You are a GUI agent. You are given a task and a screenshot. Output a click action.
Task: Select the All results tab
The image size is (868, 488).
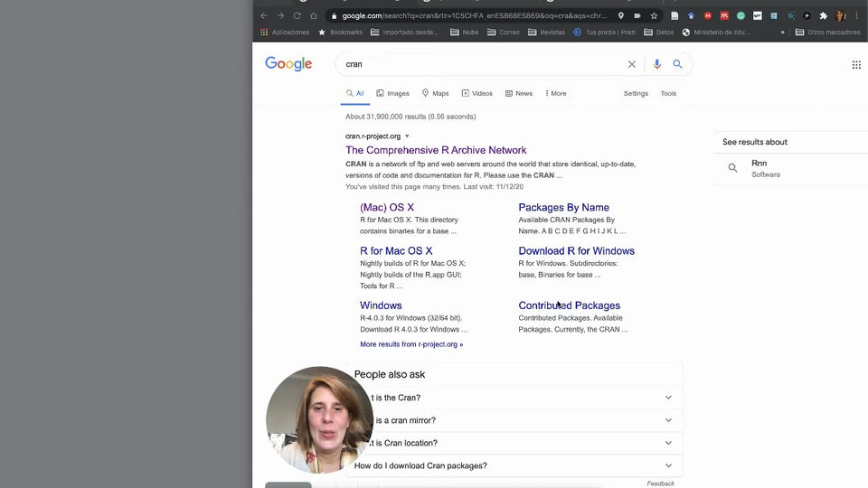click(x=354, y=93)
